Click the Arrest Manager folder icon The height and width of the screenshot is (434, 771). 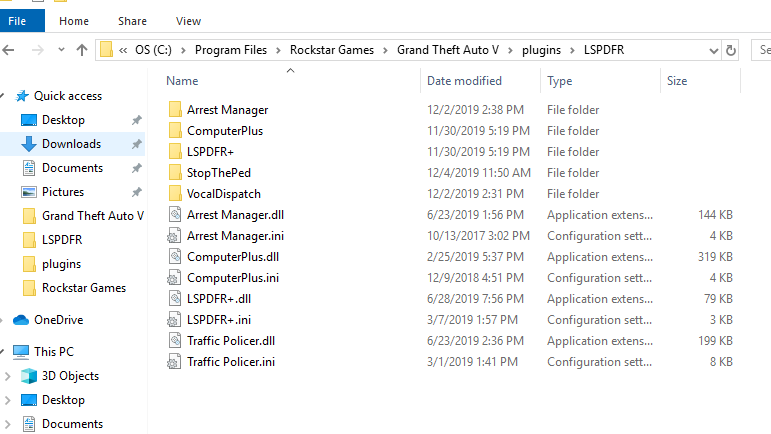[174, 110]
